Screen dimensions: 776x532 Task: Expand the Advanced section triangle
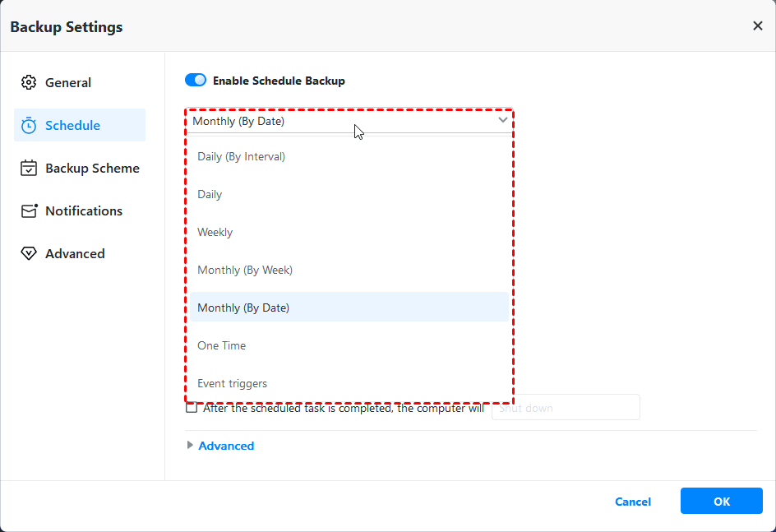[x=191, y=446]
